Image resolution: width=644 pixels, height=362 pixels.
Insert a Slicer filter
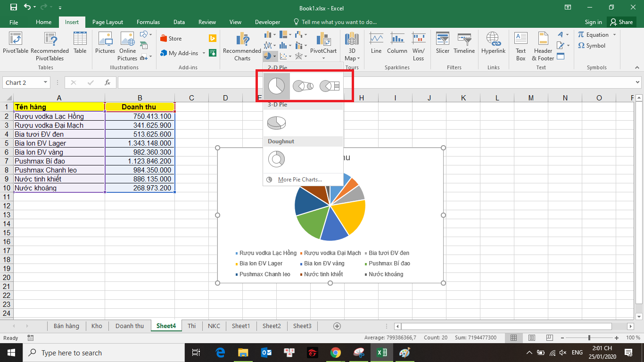[x=442, y=46]
